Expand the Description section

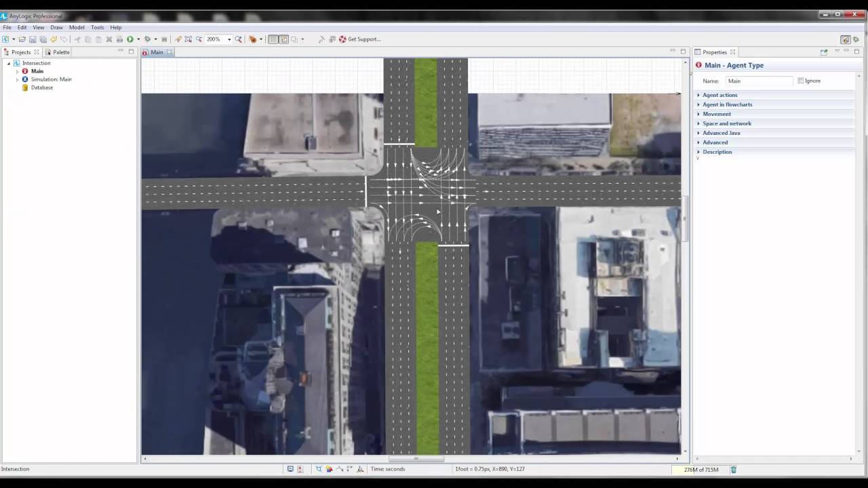pyautogui.click(x=717, y=152)
